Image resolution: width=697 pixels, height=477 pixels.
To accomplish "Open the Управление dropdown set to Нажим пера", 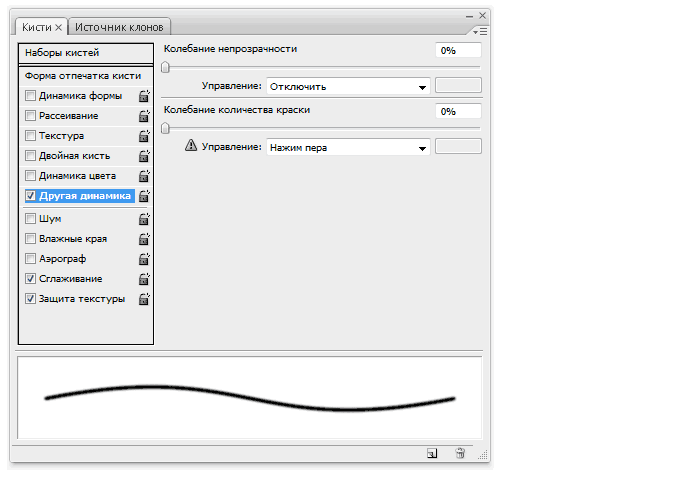I will point(347,148).
